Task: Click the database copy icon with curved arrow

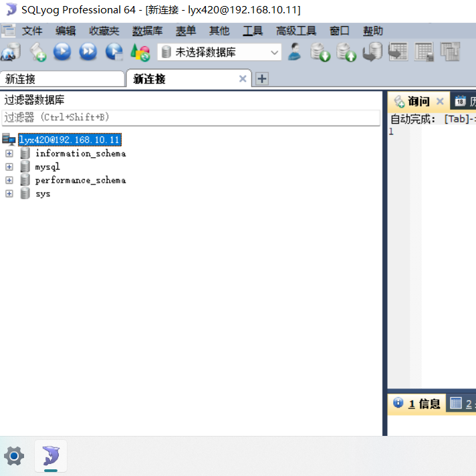Action: tap(372, 52)
